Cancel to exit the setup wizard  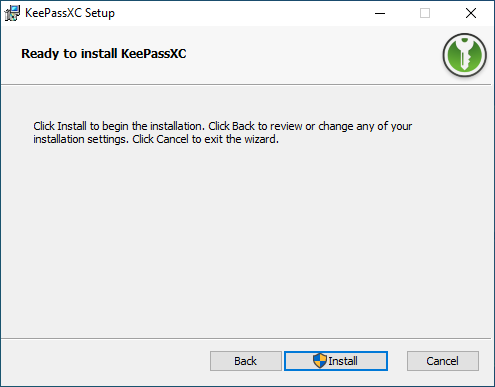coord(443,361)
